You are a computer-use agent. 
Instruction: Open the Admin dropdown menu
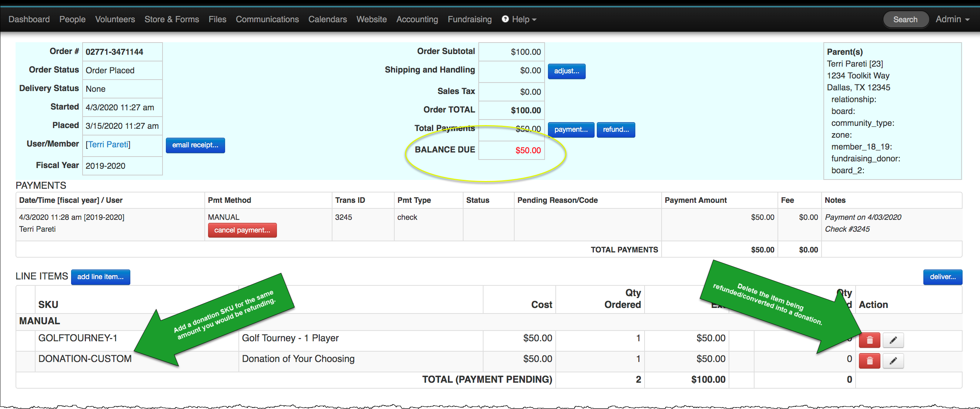point(952,19)
